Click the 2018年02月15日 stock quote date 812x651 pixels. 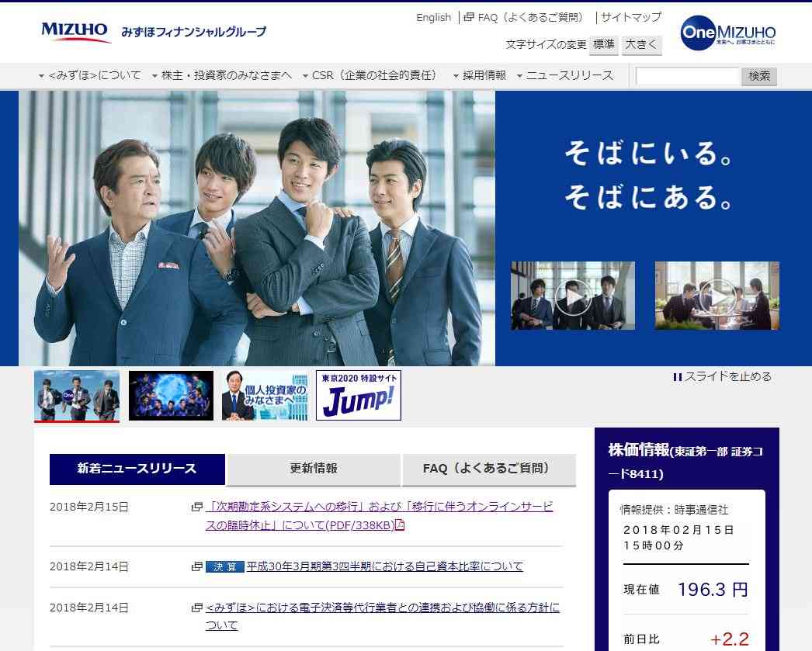[x=679, y=530]
